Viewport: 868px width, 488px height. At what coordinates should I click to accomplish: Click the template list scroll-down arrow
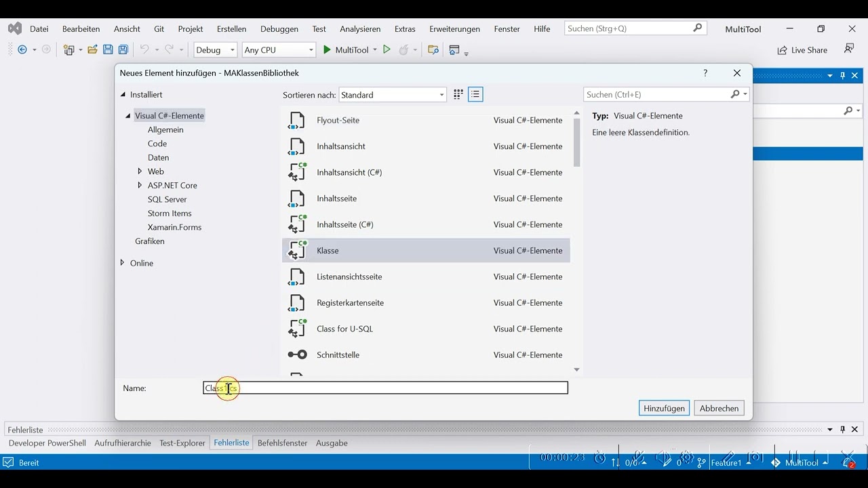click(577, 370)
